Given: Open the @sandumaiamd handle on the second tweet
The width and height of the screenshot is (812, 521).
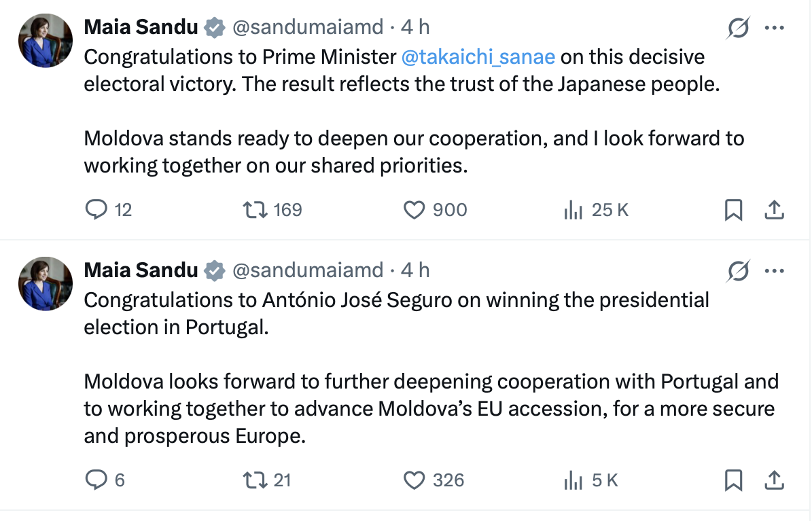Looking at the screenshot, I should tap(308, 270).
